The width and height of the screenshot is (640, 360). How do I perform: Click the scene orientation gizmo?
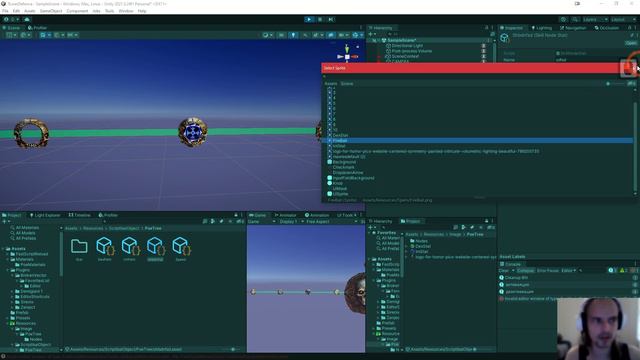pos(347,56)
